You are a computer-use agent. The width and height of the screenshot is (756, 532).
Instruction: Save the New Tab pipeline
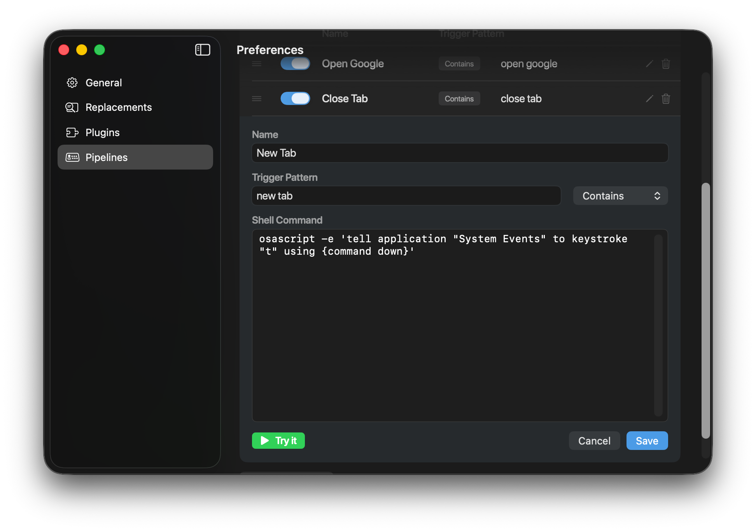pyautogui.click(x=647, y=441)
